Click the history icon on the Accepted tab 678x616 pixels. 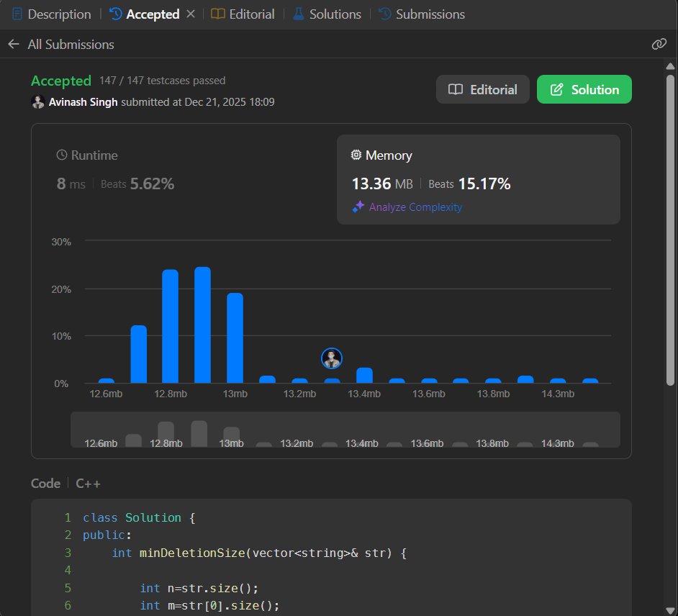point(114,14)
